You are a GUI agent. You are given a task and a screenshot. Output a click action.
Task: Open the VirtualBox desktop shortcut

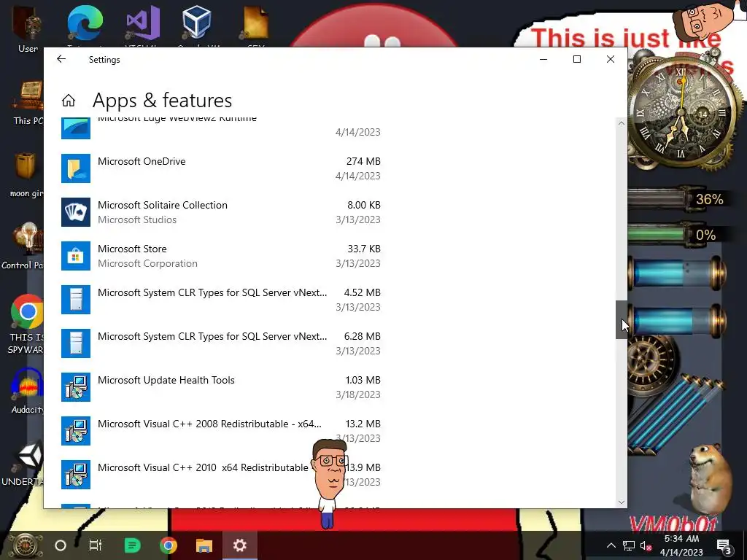tap(196, 22)
